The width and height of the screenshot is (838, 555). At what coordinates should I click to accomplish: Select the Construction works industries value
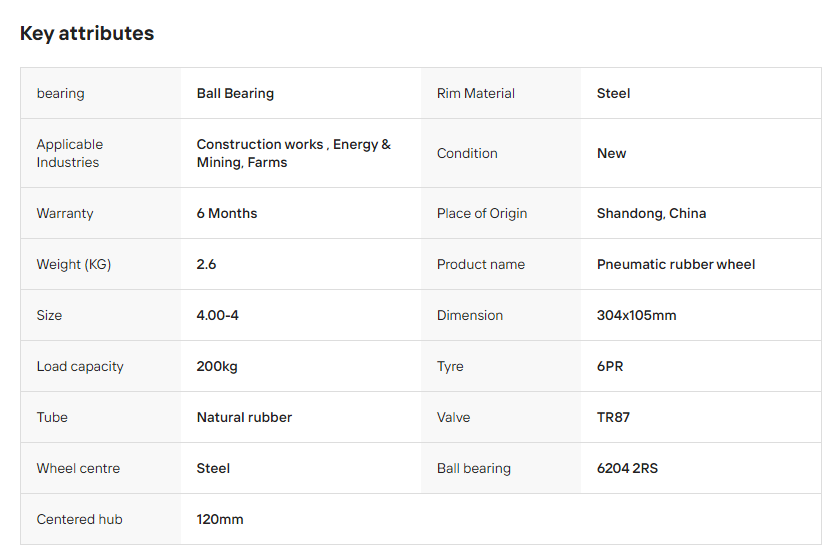tap(293, 153)
